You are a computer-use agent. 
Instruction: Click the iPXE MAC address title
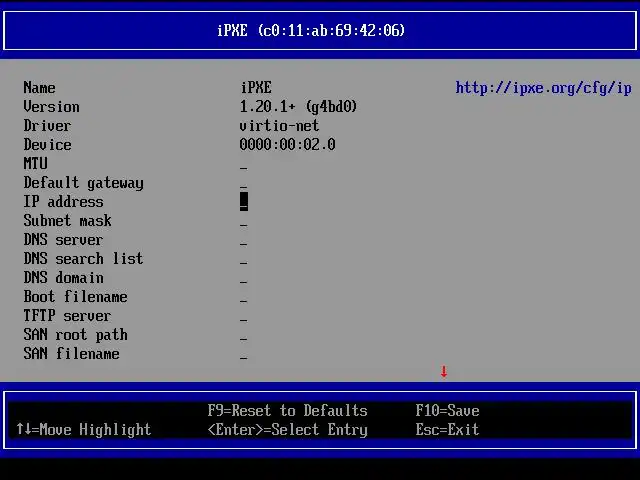pos(311,30)
